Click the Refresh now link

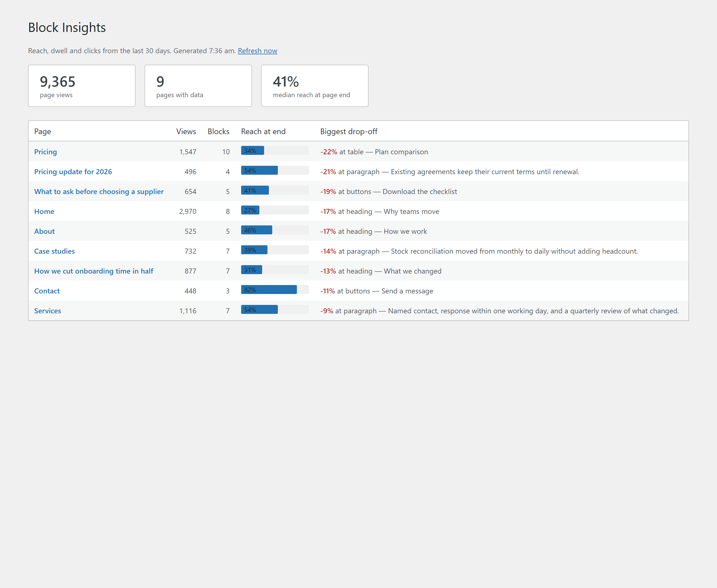tap(257, 51)
